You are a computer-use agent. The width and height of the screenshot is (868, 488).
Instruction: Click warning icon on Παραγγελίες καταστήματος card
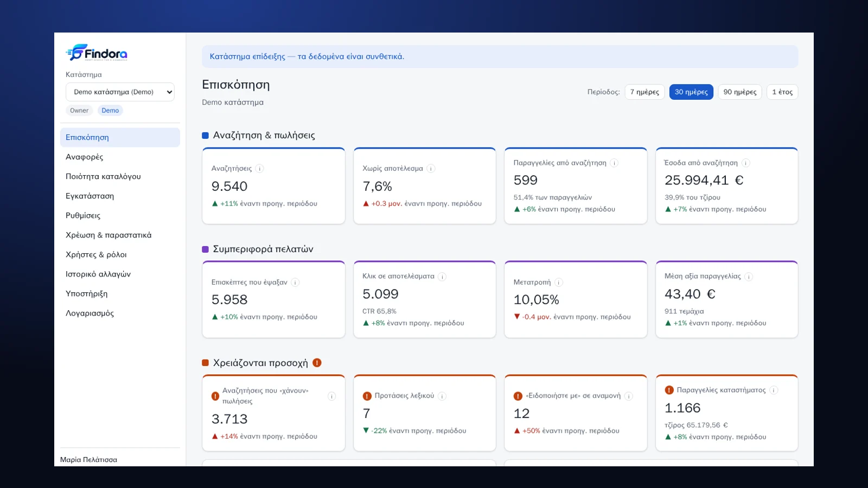point(669,390)
